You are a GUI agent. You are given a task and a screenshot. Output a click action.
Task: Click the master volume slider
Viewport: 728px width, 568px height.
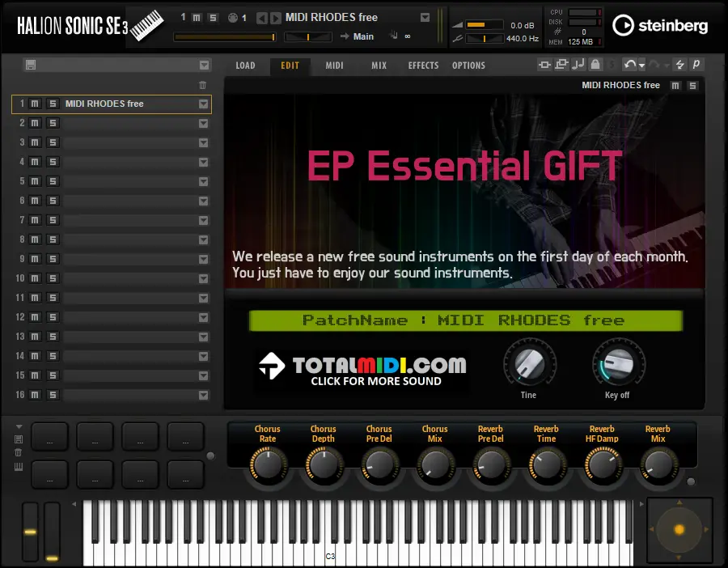point(485,24)
